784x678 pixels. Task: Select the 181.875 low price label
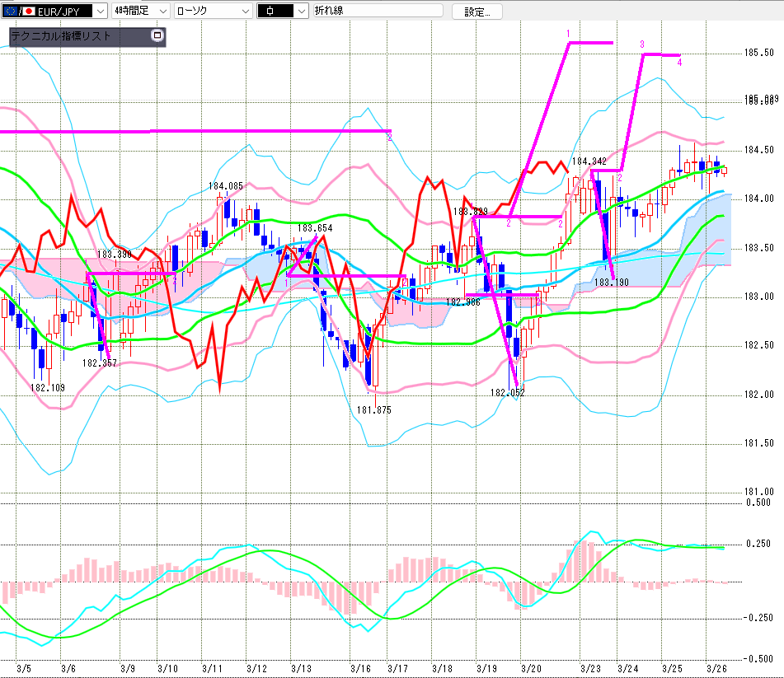[x=373, y=409]
